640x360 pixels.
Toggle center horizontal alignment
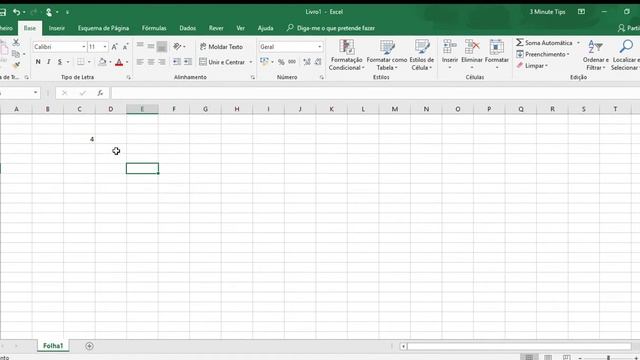[x=151, y=62]
